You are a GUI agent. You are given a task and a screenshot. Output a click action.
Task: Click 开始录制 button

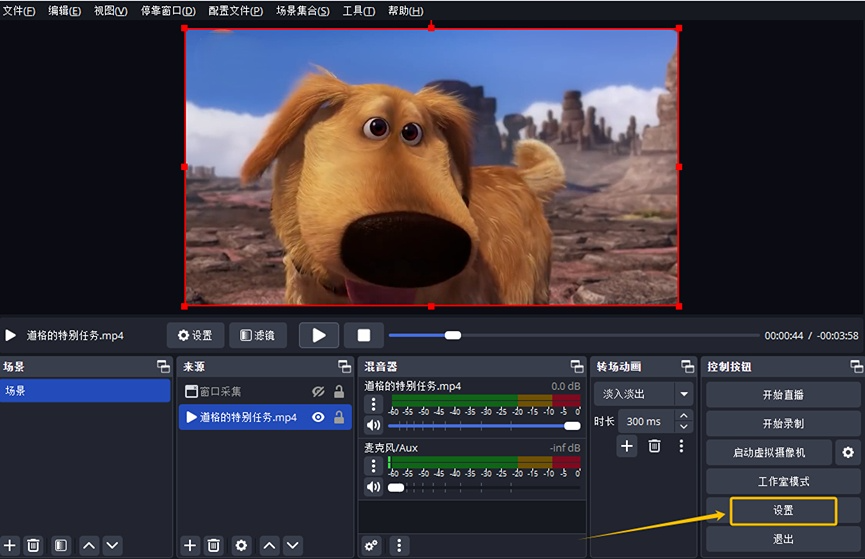point(783,423)
